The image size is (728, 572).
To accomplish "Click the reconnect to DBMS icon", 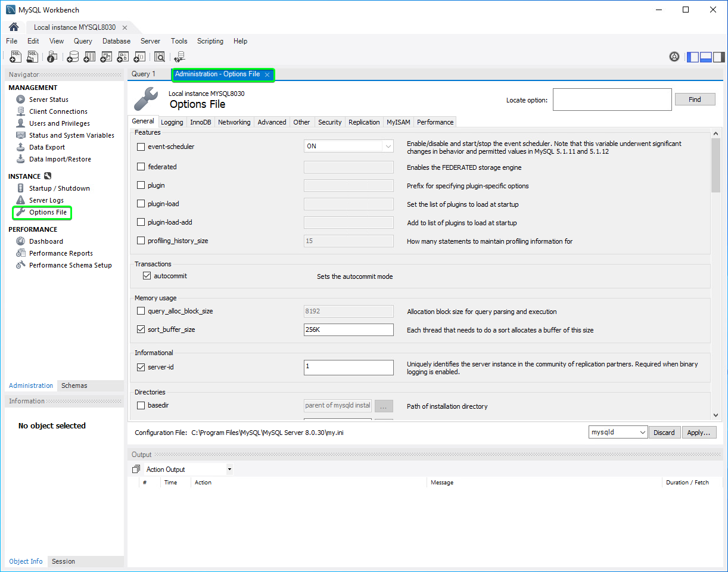I will [x=179, y=57].
